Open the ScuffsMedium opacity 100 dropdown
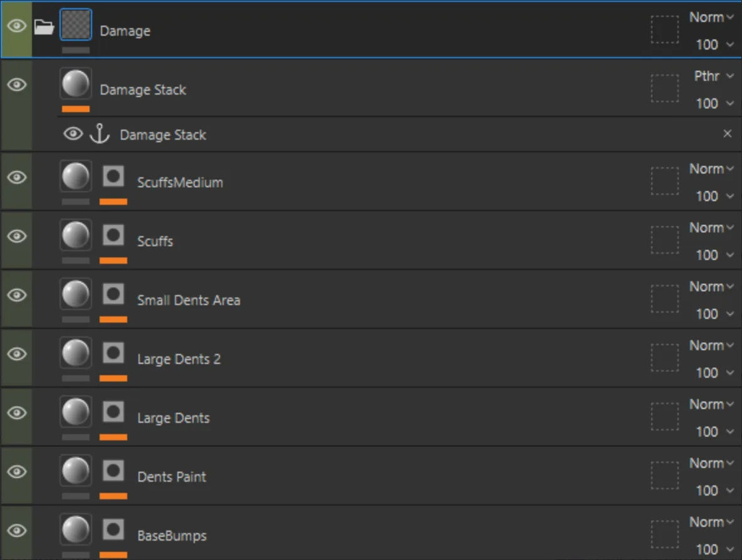Viewport: 742px width, 560px height. [x=714, y=196]
